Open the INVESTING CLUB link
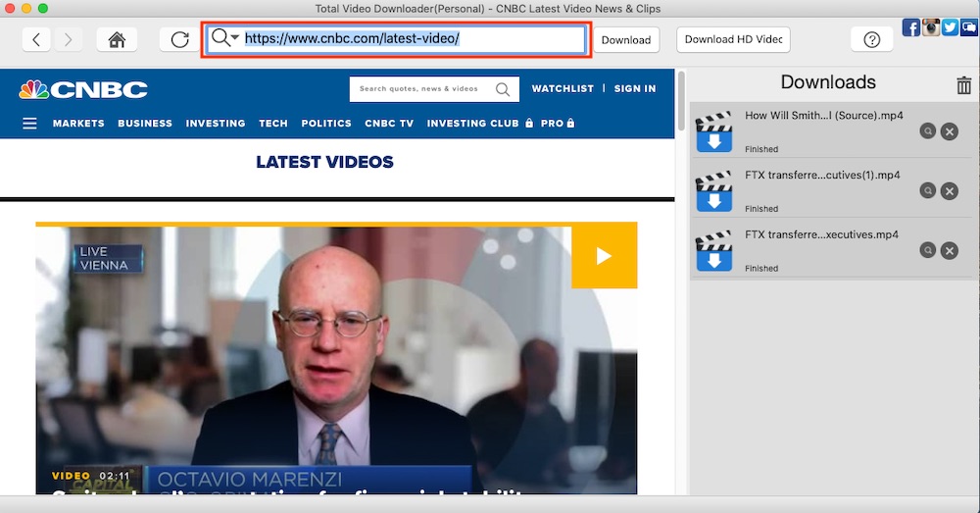Screen dimensions: 980x513 (480, 124)
